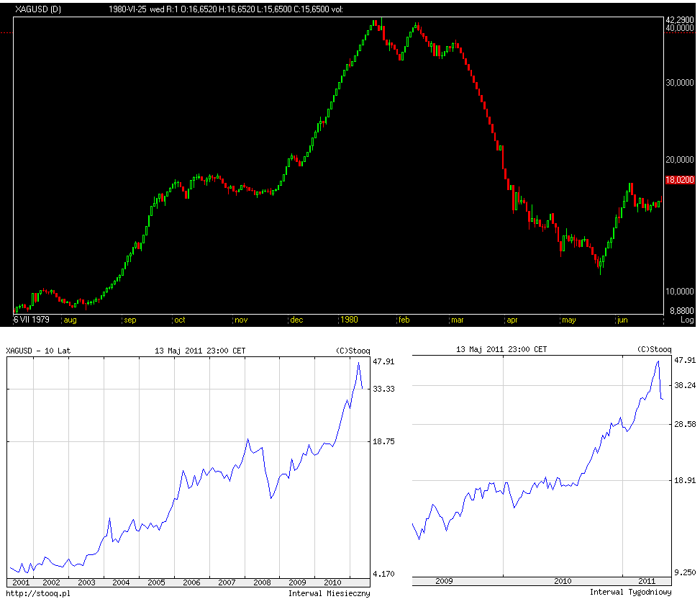Click the 4.170 price on monthly chart
The image size is (700, 599).
pyautogui.click(x=384, y=574)
